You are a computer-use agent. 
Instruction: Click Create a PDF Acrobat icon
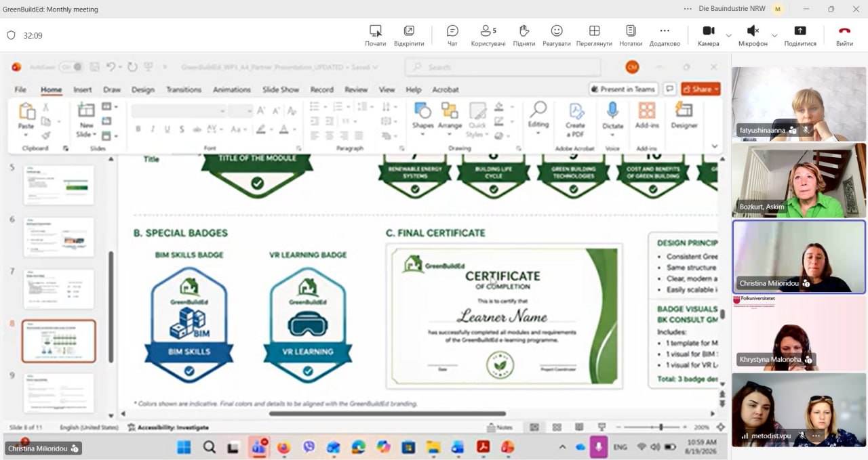(x=576, y=111)
